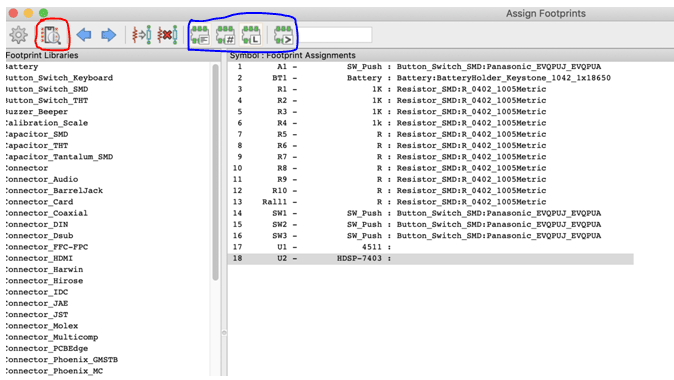Select Connector_Phoenix_GMSTB library
Screen dimensions: 674x380
click(x=62, y=359)
